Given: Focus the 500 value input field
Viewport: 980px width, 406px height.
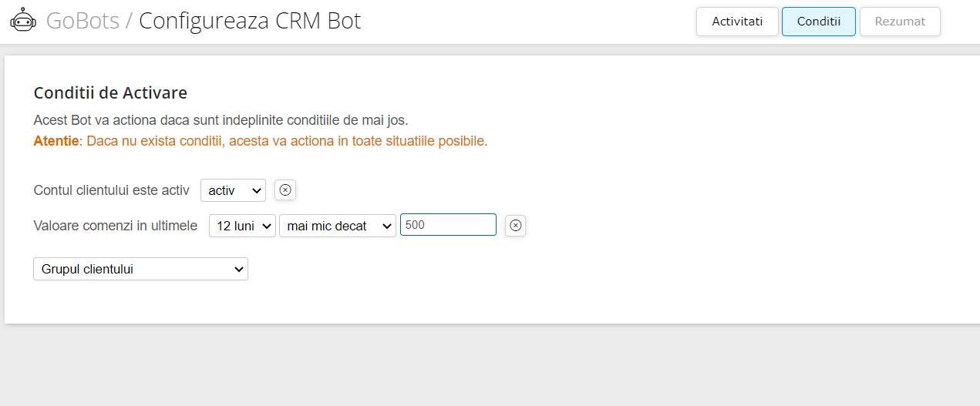Looking at the screenshot, I should [448, 225].
